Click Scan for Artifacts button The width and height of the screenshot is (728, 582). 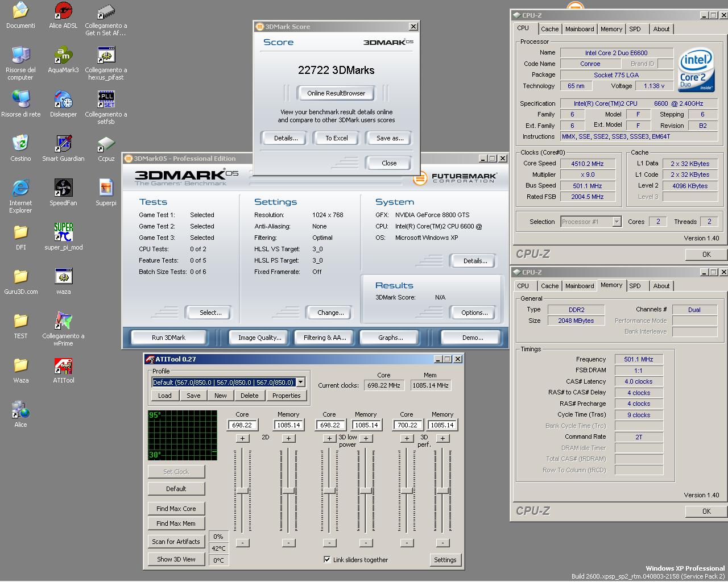(x=176, y=542)
